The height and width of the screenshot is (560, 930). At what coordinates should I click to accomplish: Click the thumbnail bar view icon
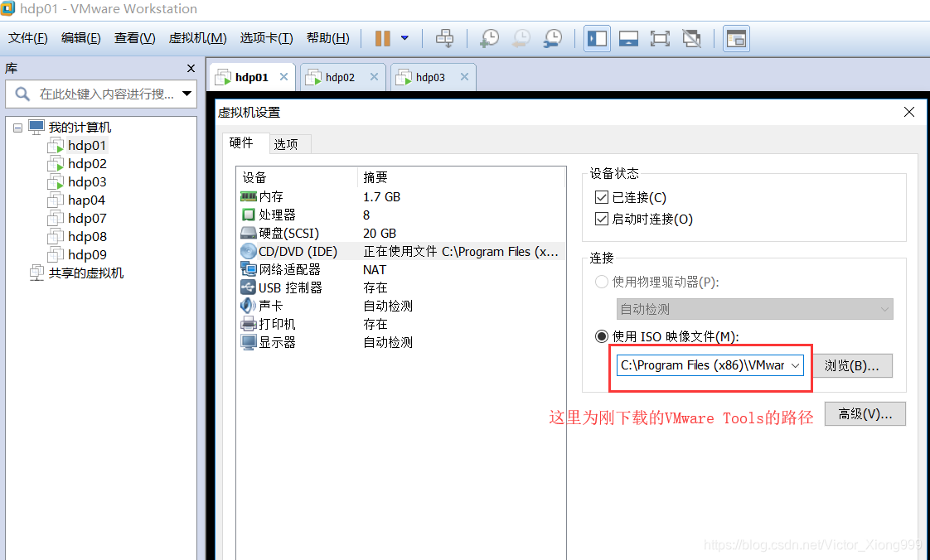pos(628,38)
